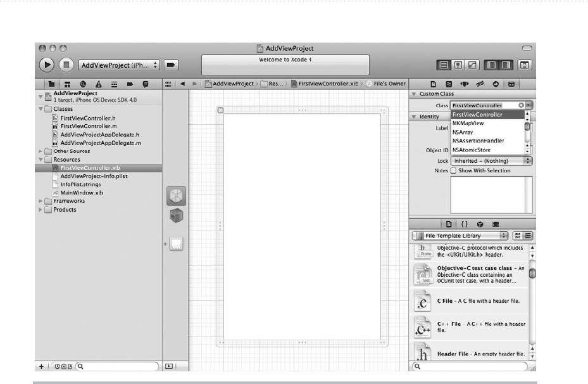Click the Res… folder in jump bar
The image size is (588, 384).
[x=272, y=84]
